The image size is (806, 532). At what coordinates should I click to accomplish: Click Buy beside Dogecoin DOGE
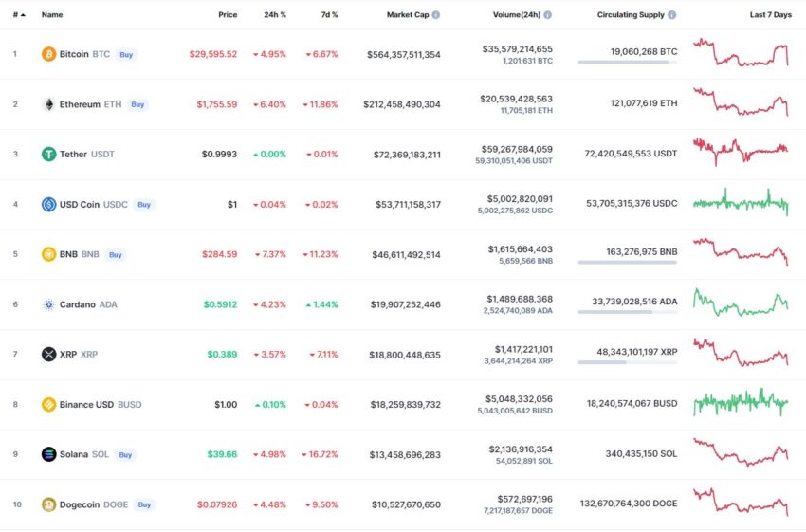144,504
